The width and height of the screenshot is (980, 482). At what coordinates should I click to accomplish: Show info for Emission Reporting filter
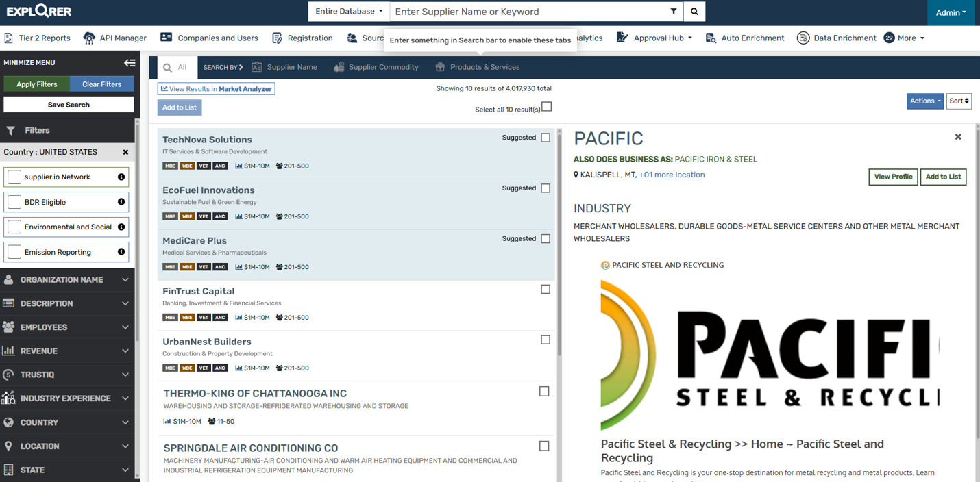(x=121, y=252)
